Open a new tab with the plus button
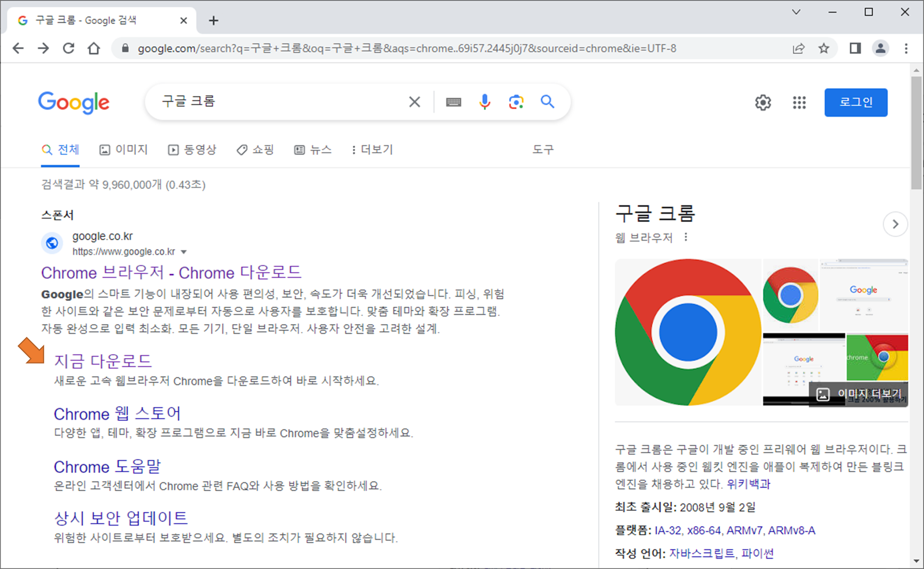This screenshot has width=924, height=569. 214,20
